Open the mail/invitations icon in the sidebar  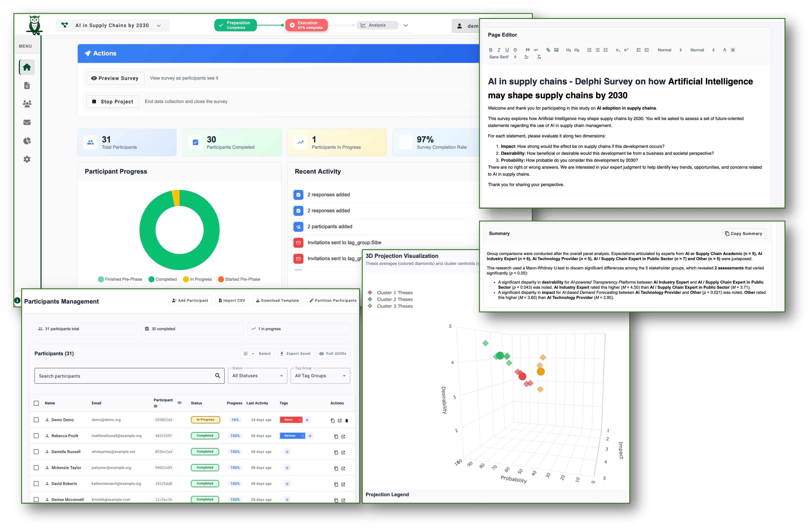click(x=27, y=122)
